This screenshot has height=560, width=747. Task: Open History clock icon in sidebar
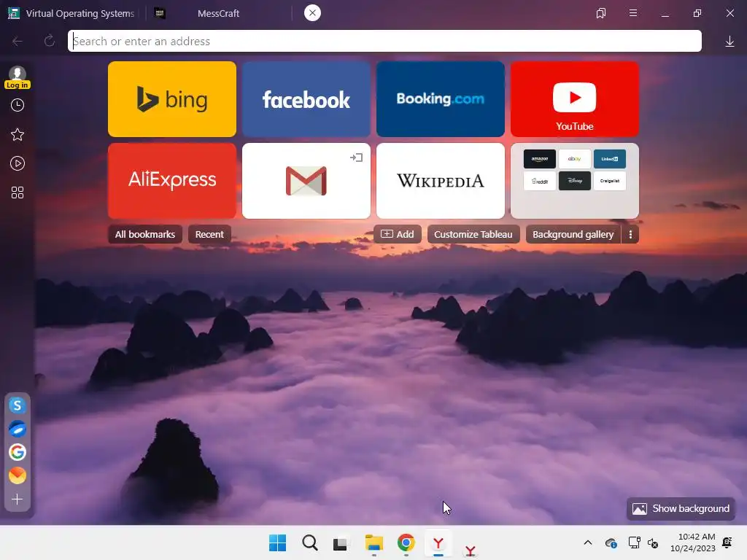18,105
